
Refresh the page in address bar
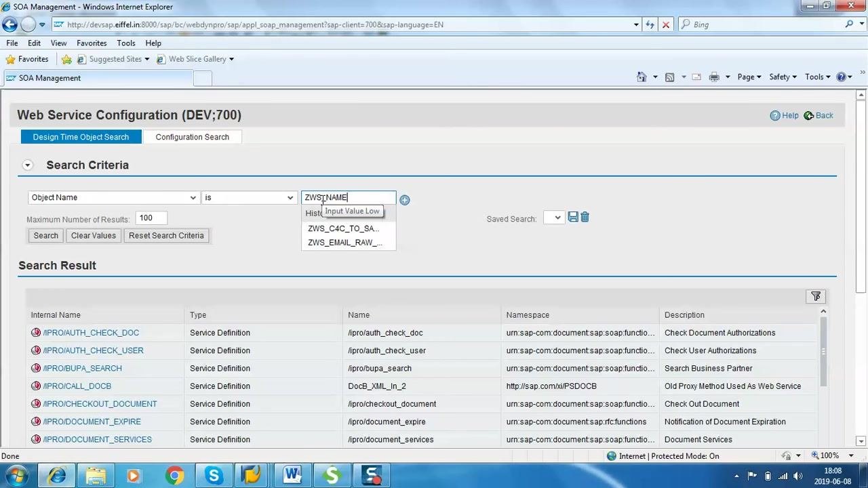tap(650, 24)
